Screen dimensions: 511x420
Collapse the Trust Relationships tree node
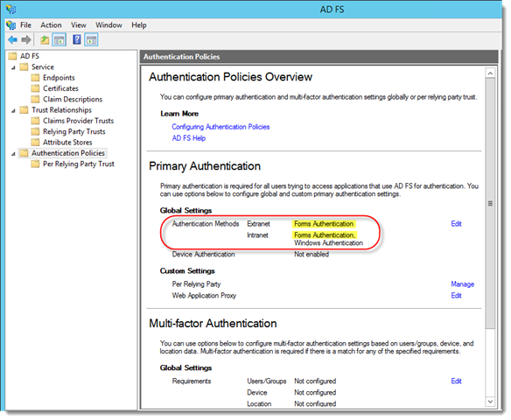(13, 111)
